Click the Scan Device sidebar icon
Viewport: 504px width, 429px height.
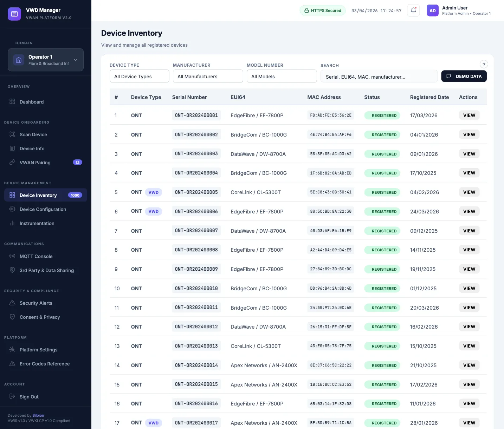[x=12, y=134]
